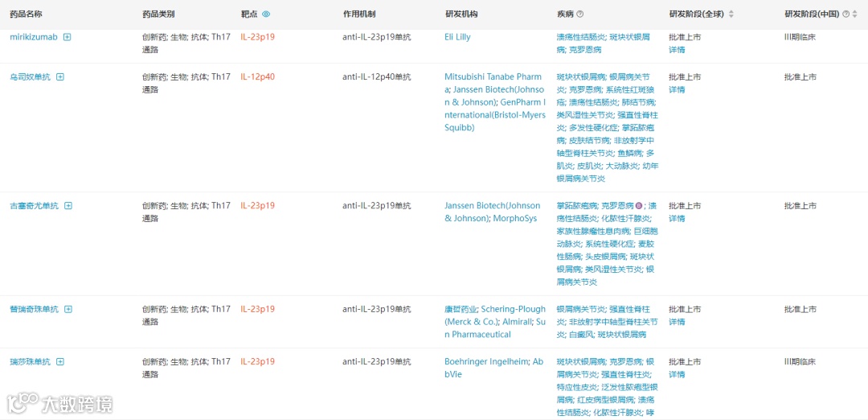Viewport: 868px width, 420px height.
Task: Open the IL-12p40 target link
Action: pos(257,77)
